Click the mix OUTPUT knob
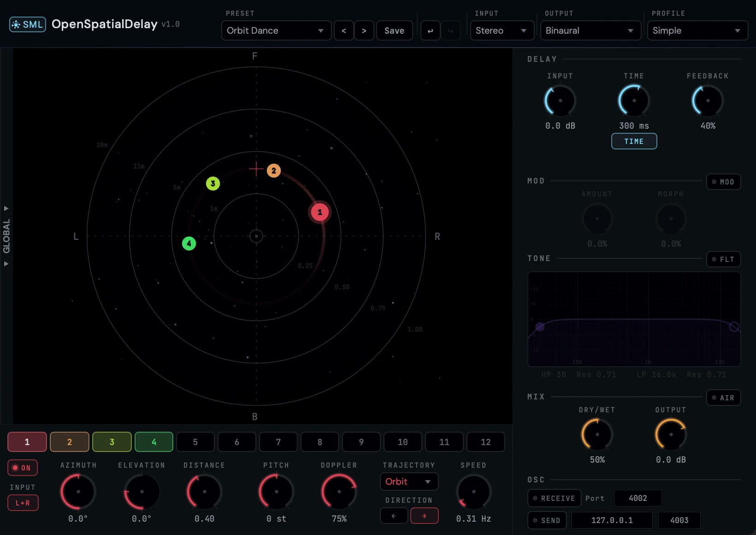 671,434
